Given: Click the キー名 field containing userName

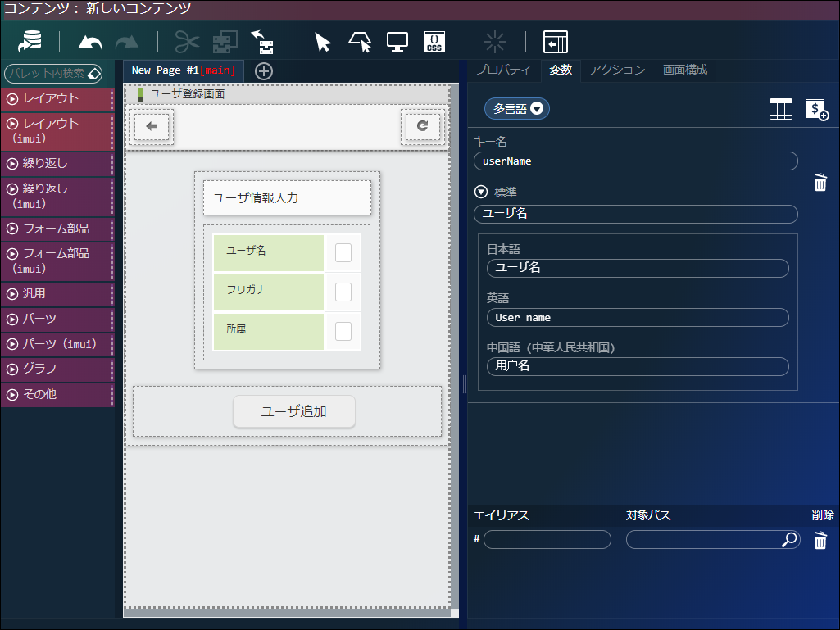Looking at the screenshot, I should 635,161.
